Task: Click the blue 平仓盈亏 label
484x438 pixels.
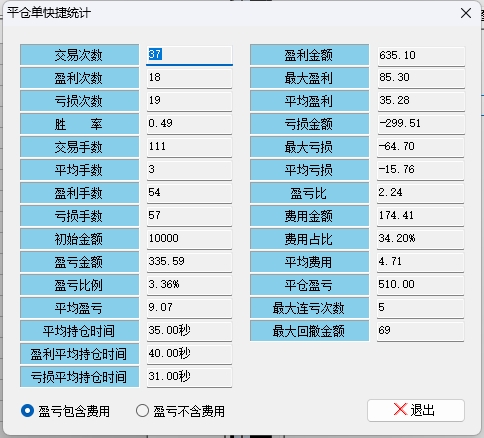Action: point(309,285)
